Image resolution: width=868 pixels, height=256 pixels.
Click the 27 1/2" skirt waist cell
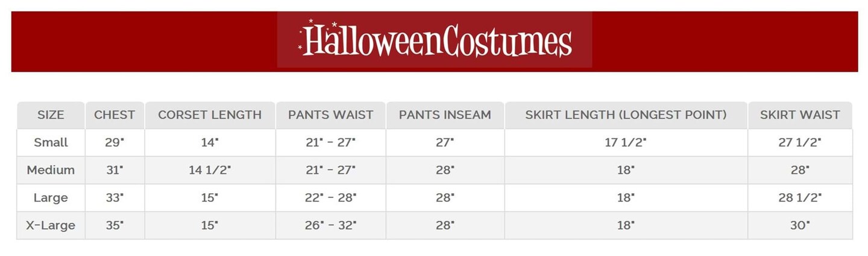tap(800, 142)
